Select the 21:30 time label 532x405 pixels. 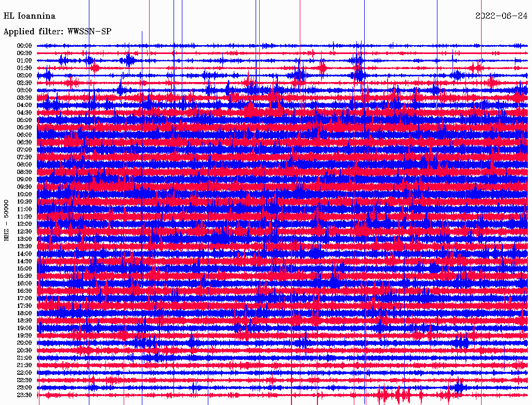click(x=24, y=366)
